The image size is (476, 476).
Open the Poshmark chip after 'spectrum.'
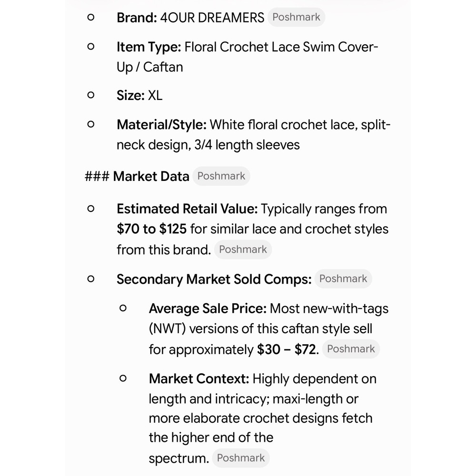(x=241, y=458)
